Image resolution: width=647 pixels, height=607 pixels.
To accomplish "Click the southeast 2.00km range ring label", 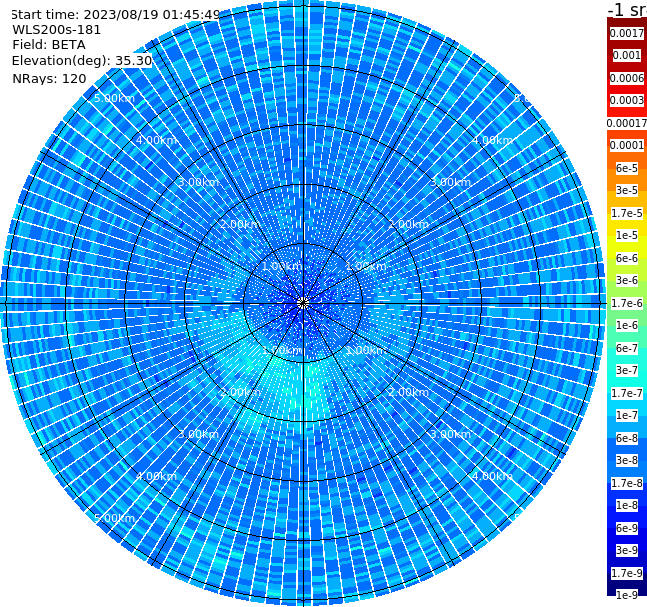I will click(409, 392).
